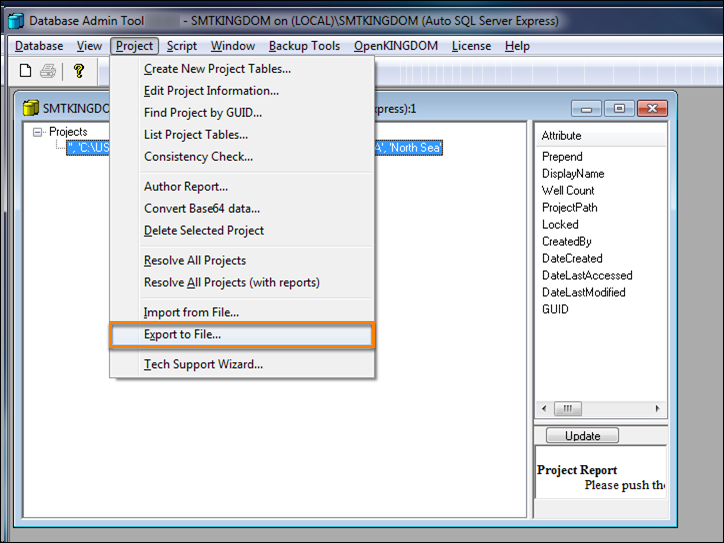Minimize the SMTKINGDOM child window
This screenshot has width=724, height=543.
(586, 109)
